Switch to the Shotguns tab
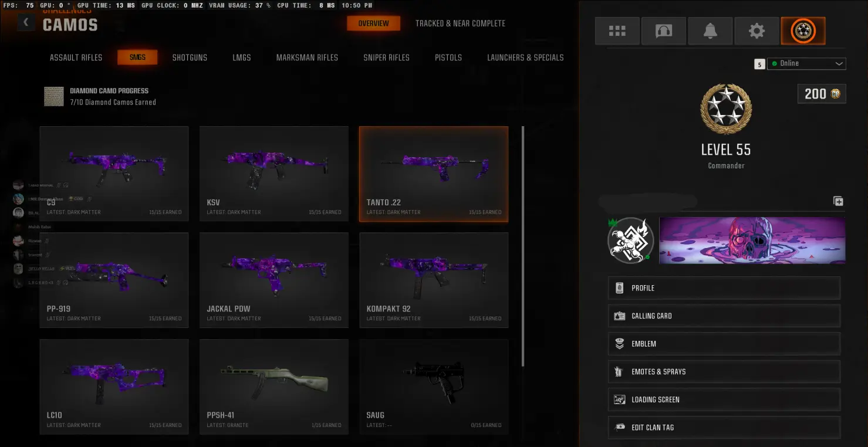This screenshot has height=447, width=868. pos(190,57)
